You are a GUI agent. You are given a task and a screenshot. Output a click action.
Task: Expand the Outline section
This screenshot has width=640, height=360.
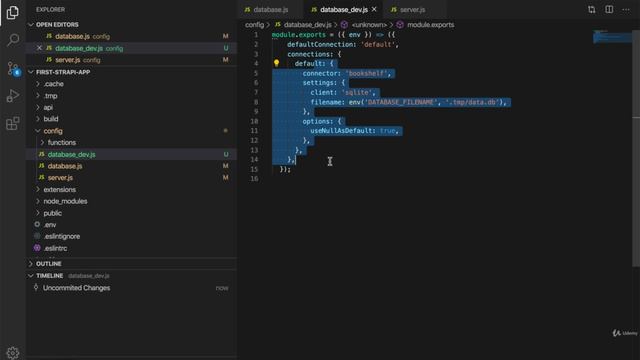pos(49,264)
